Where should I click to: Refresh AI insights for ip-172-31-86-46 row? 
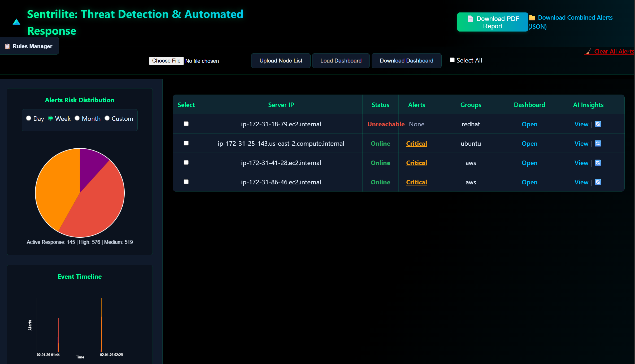(598, 182)
